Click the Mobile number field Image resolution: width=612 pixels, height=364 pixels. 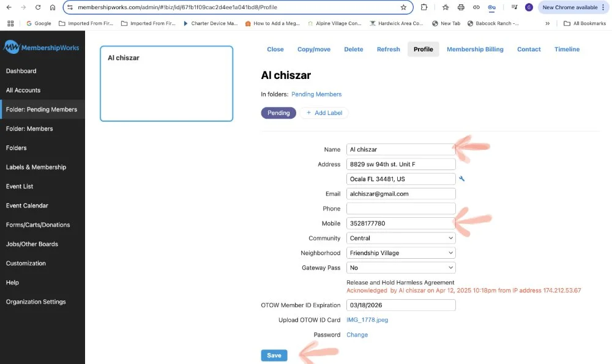coord(401,223)
